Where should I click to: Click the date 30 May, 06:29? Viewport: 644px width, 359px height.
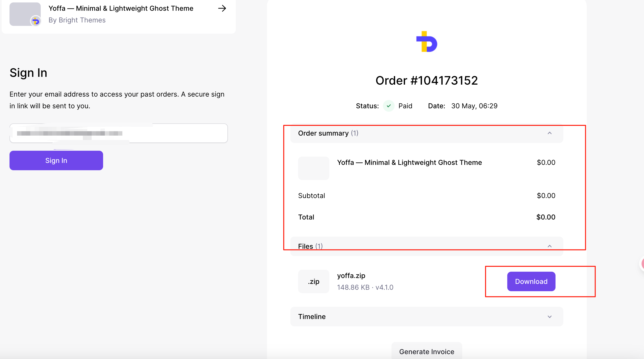tap(474, 106)
